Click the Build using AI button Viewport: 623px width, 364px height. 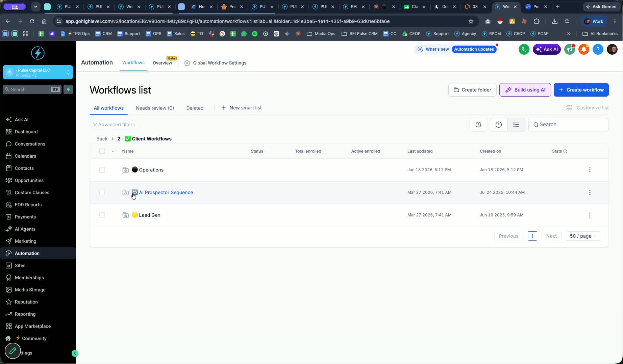pos(525,90)
